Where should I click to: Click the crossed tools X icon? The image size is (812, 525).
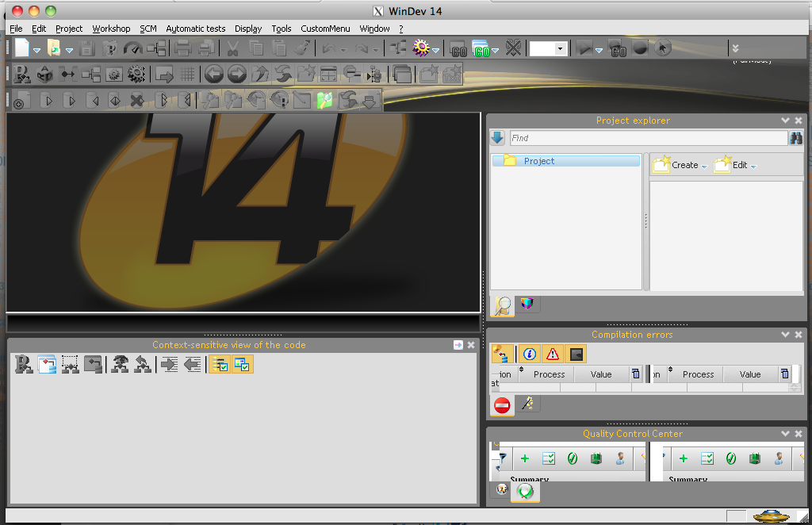pyautogui.click(x=513, y=48)
